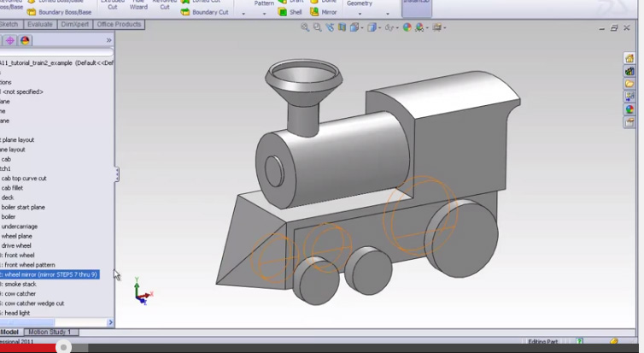This screenshot has width=644, height=353.
Task: Open the Office Products tab
Action: [x=119, y=24]
